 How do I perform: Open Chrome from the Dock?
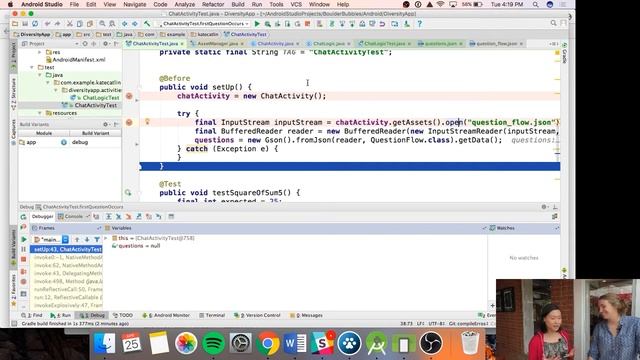coord(268,343)
